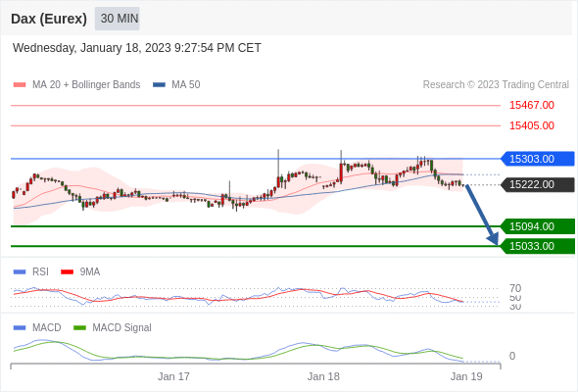Select the Dax (Eurex) chart title
The width and height of the screenshot is (578, 392).
pos(49,19)
